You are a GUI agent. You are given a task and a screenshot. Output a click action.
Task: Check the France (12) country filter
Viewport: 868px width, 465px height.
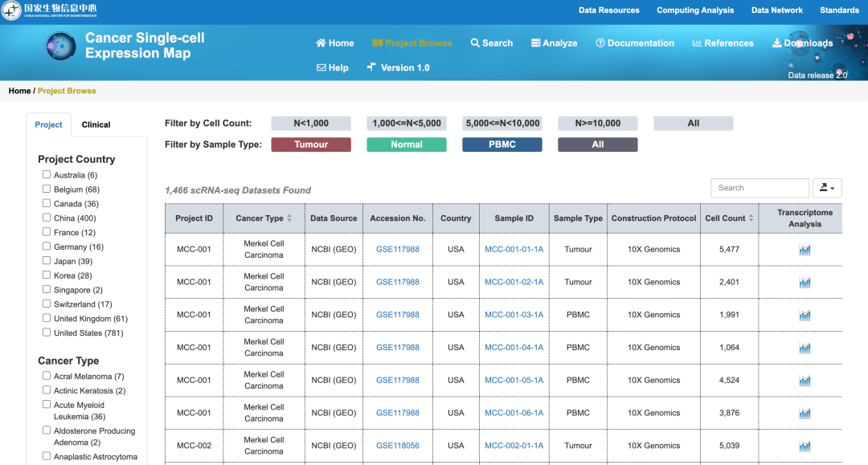click(47, 232)
